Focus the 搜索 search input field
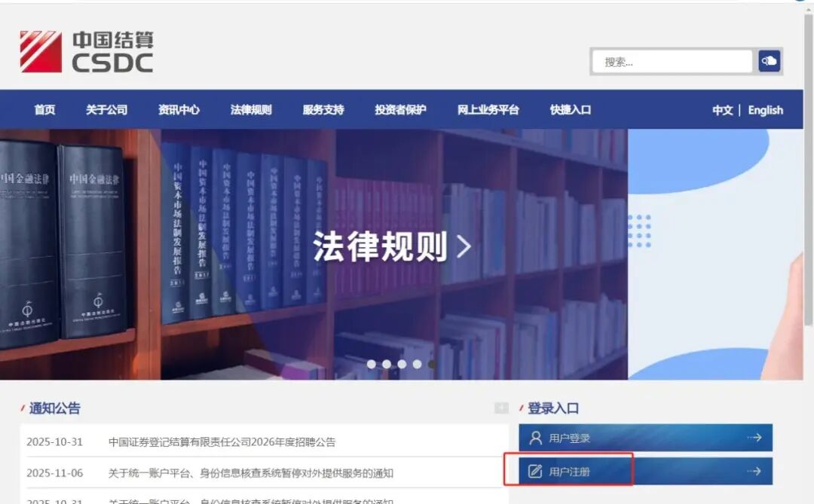 click(x=672, y=62)
